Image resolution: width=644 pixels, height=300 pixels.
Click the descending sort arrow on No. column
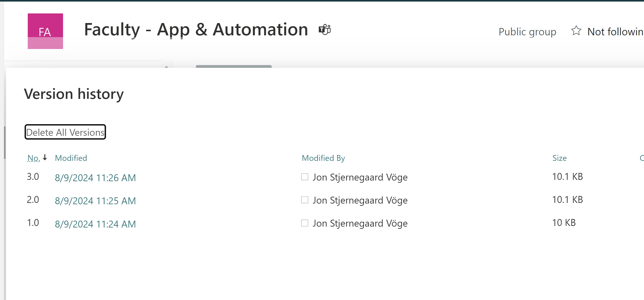pos(45,158)
